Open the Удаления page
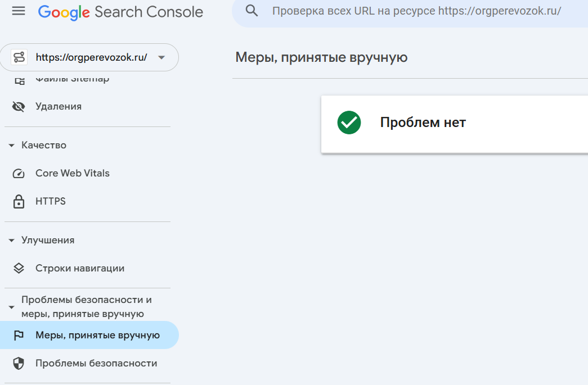Screen dimensions: 588x385 point(59,106)
